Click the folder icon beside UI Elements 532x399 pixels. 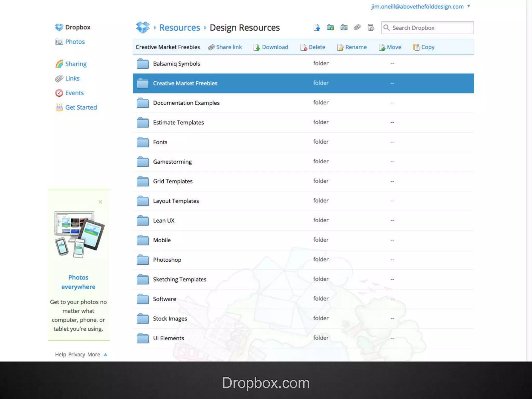click(143, 338)
